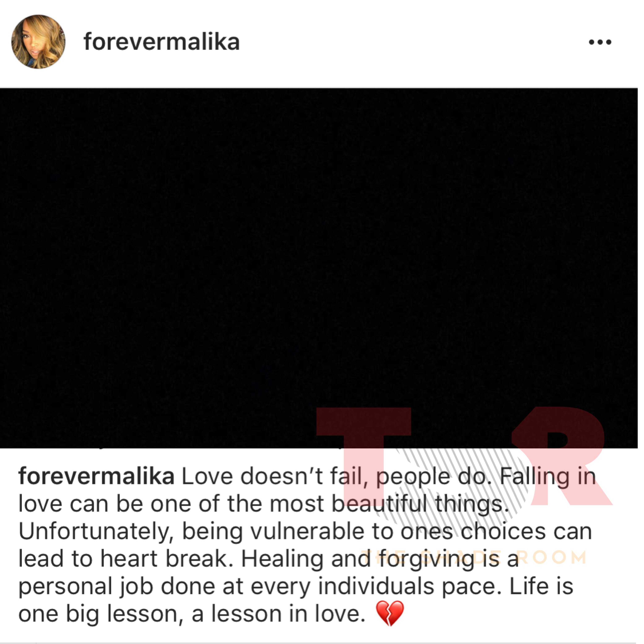
Task: Tap the forevermalika profile picture
Action: (x=38, y=42)
